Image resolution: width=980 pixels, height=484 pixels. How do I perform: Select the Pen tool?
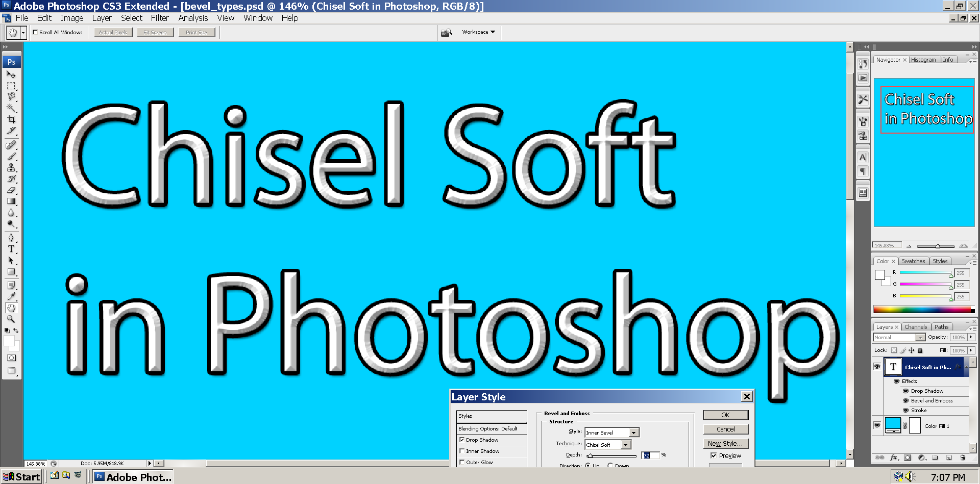(x=11, y=238)
